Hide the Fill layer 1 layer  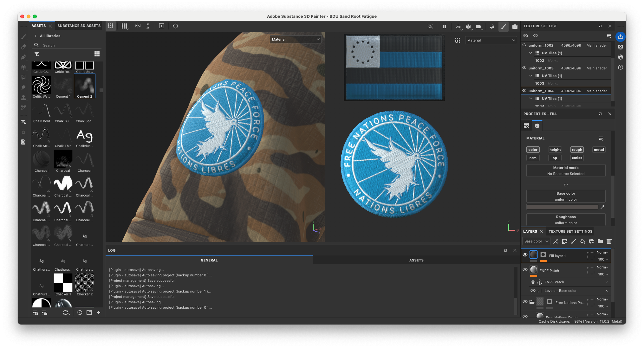pos(525,255)
